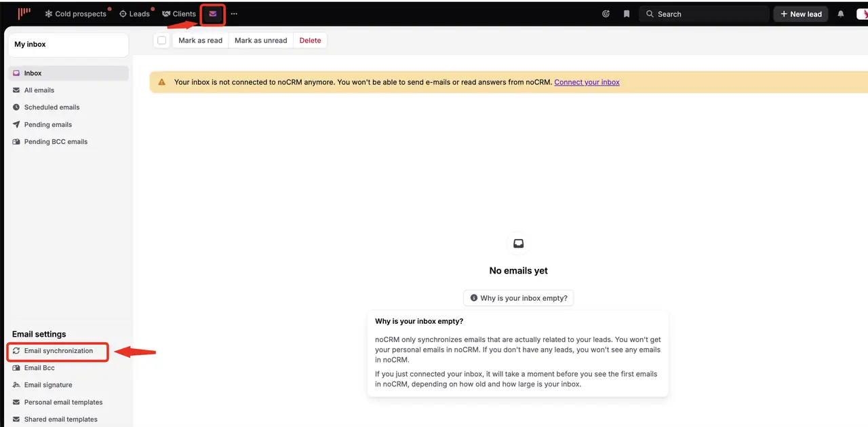This screenshot has height=427, width=868.
Task: Open the goals target icon
Action: point(606,14)
